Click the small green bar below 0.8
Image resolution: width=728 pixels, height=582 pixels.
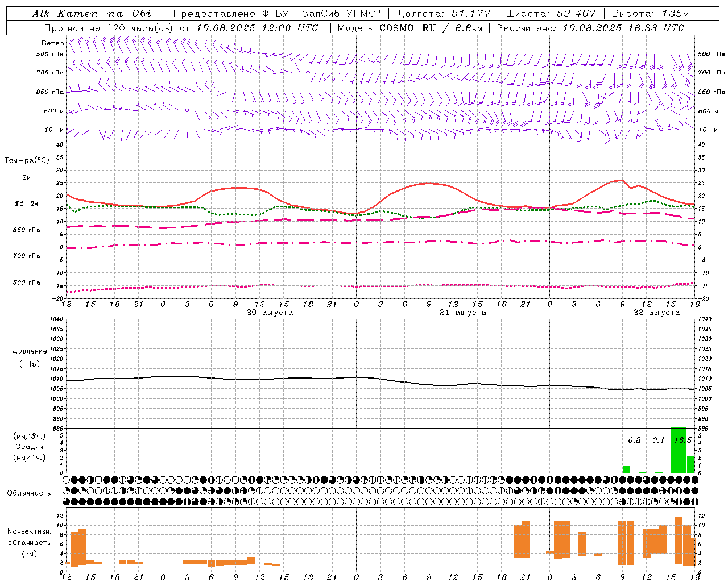(626, 469)
